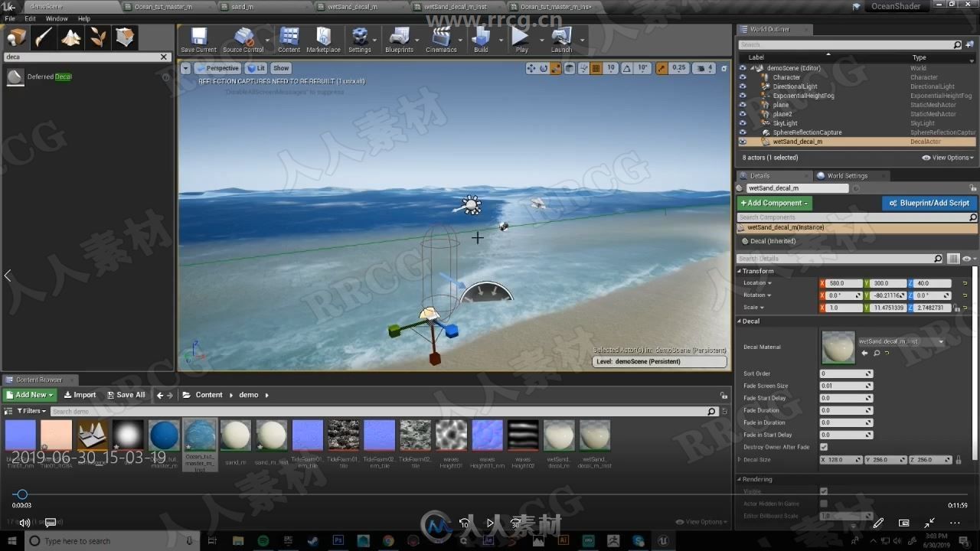Screen dimensions: 980x551
Task: Open the File menu
Action: 10,18
